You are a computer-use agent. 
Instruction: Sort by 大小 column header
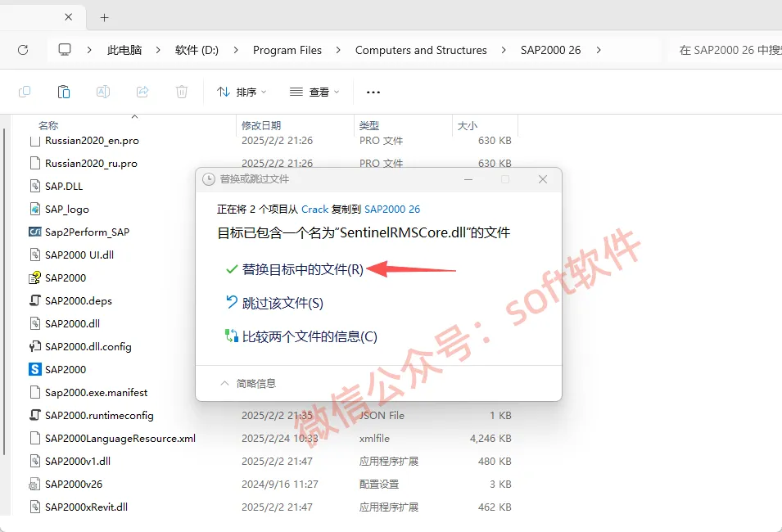pos(468,125)
